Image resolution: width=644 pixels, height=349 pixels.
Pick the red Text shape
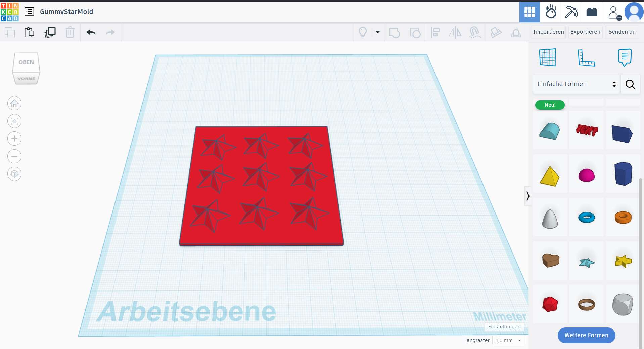587,130
